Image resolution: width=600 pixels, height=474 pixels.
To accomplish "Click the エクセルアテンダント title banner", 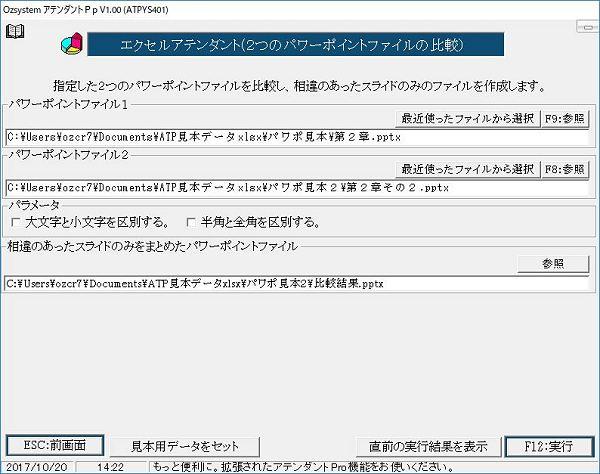I will tap(295, 44).
